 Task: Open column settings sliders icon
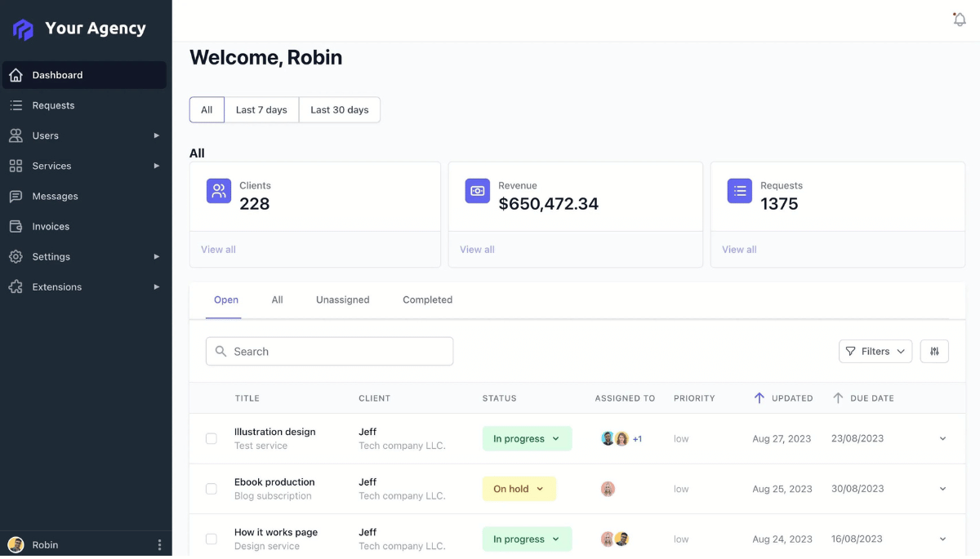934,352
